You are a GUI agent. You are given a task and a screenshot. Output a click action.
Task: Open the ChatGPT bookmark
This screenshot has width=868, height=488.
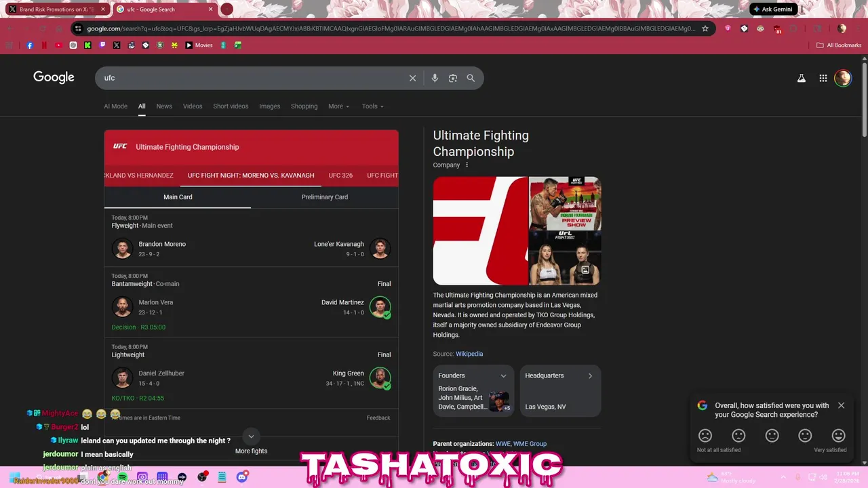pyautogui.click(x=73, y=45)
